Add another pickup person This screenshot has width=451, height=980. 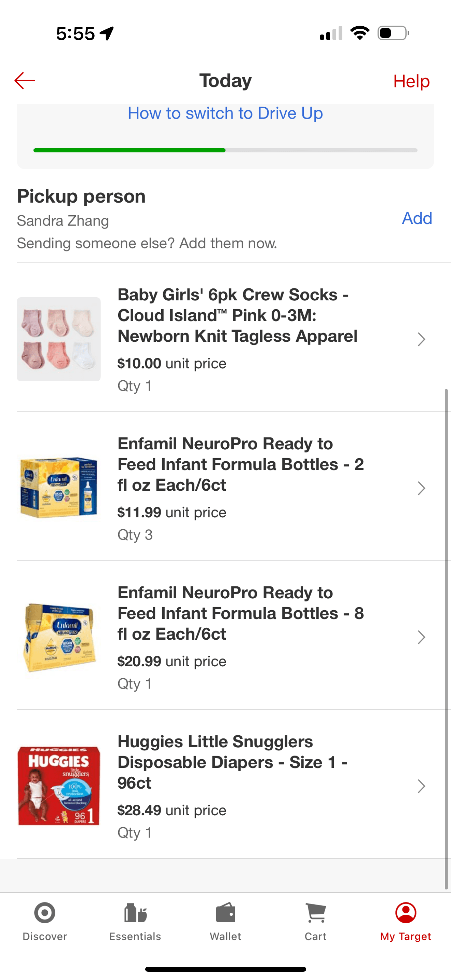point(417,218)
